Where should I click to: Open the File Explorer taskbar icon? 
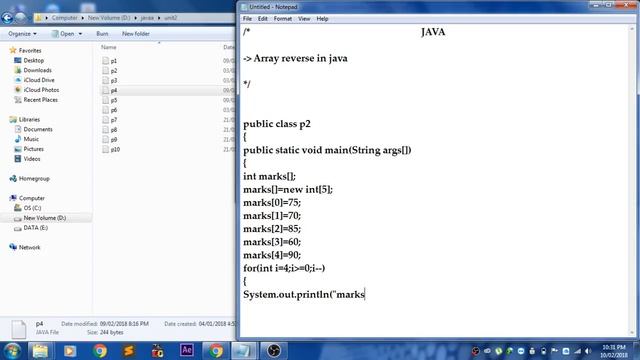coord(40,351)
